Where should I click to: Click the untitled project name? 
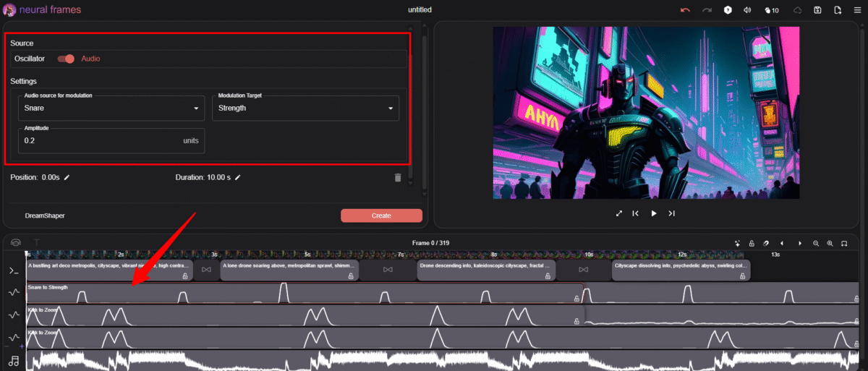[x=420, y=10]
